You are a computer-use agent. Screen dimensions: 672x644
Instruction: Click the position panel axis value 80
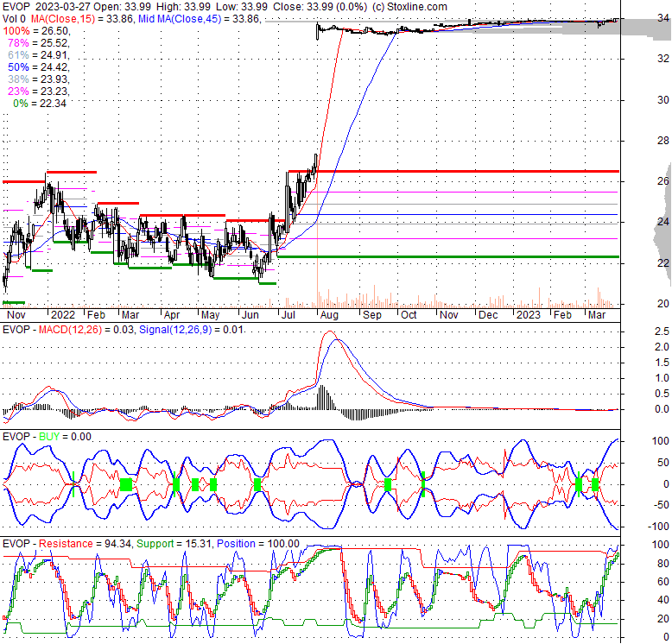pyautogui.click(x=663, y=564)
